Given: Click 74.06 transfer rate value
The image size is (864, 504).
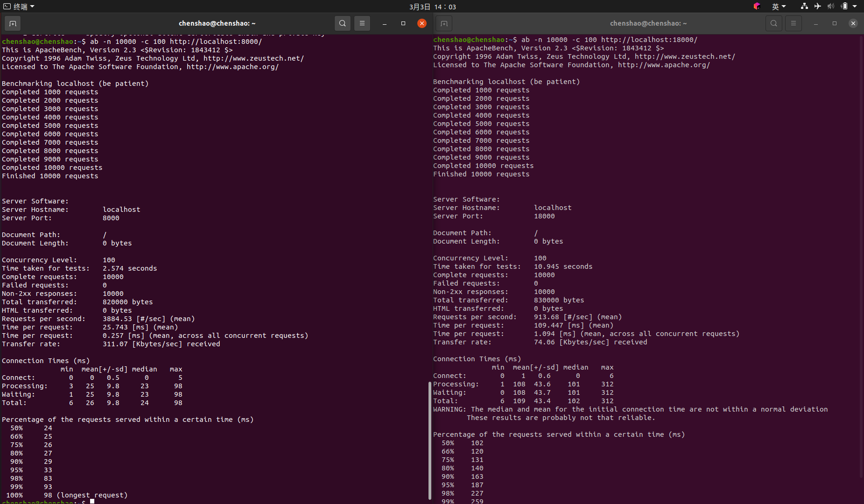Looking at the screenshot, I should 544,342.
